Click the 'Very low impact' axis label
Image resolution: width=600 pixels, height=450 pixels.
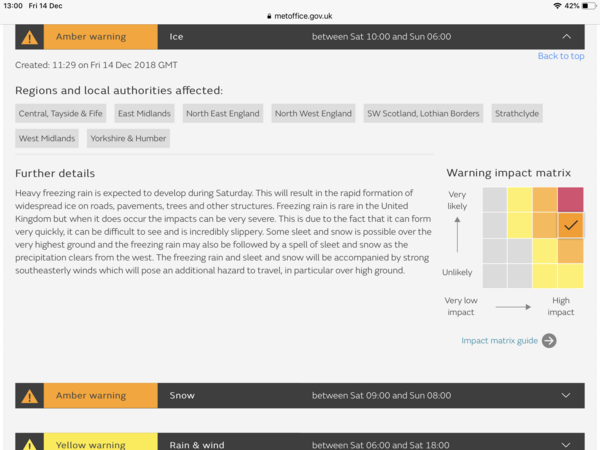[461, 306]
